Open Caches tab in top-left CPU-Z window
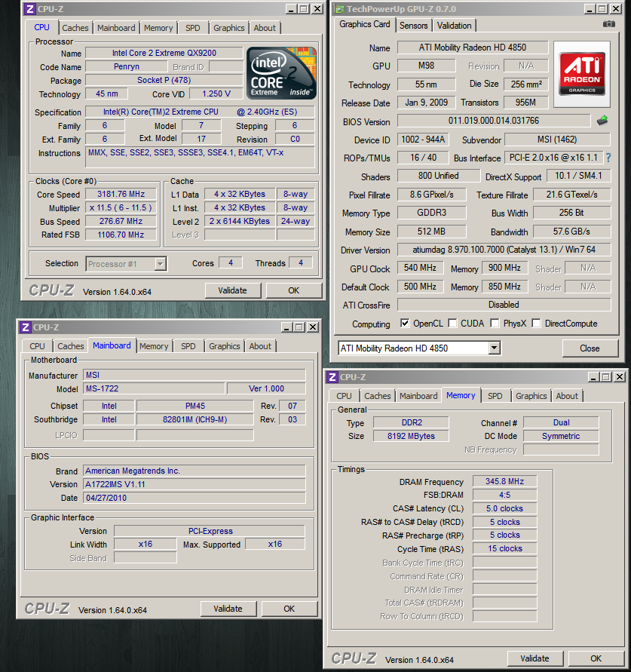 coord(75,28)
